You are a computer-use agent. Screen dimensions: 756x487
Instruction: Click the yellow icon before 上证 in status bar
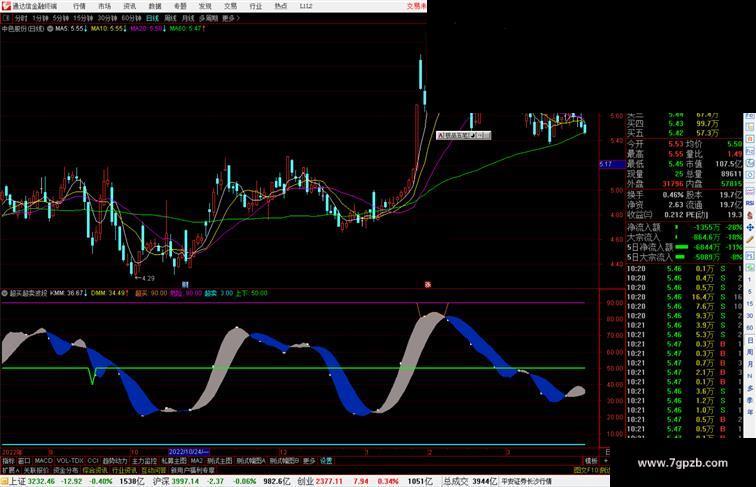(4, 481)
